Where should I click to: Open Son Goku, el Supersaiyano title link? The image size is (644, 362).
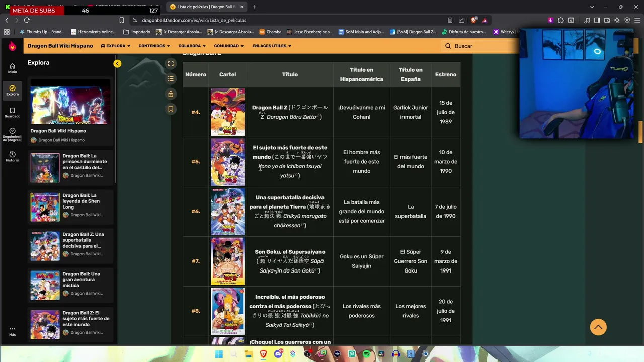[x=290, y=252]
